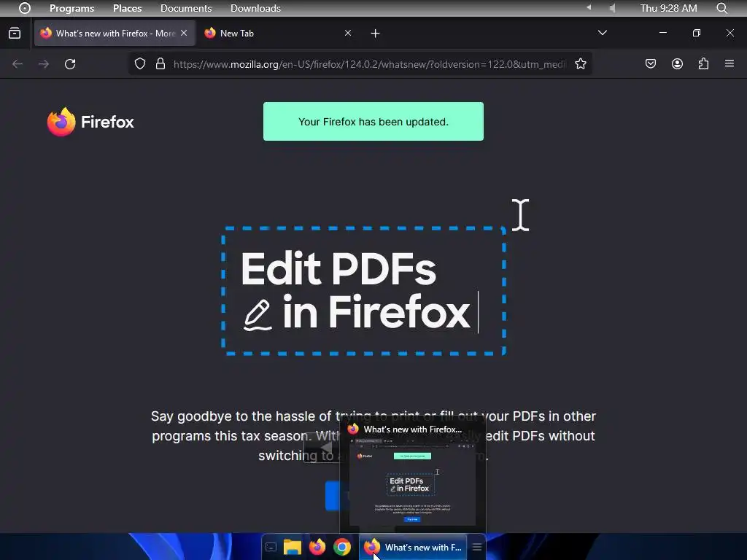Open the Programs menu
Viewport: 747px width, 560px height.
point(72,8)
